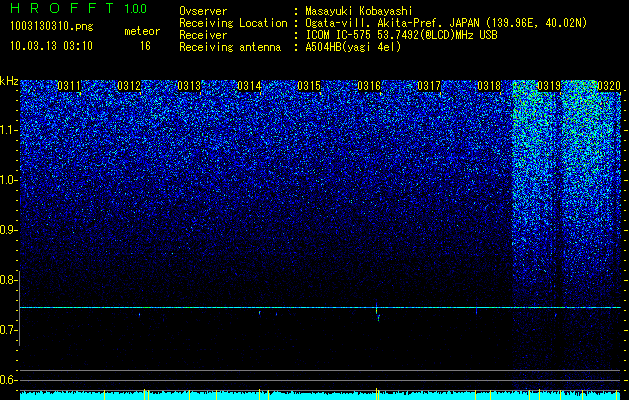Click the 0318 time marker
Image resolution: width=629 pixels, height=400 pixels.
pyautogui.click(x=489, y=86)
